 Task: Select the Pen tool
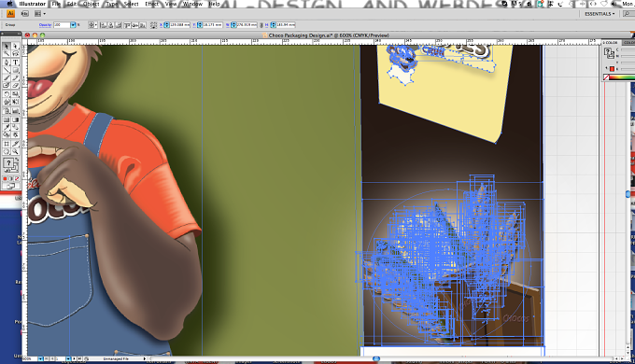point(7,63)
